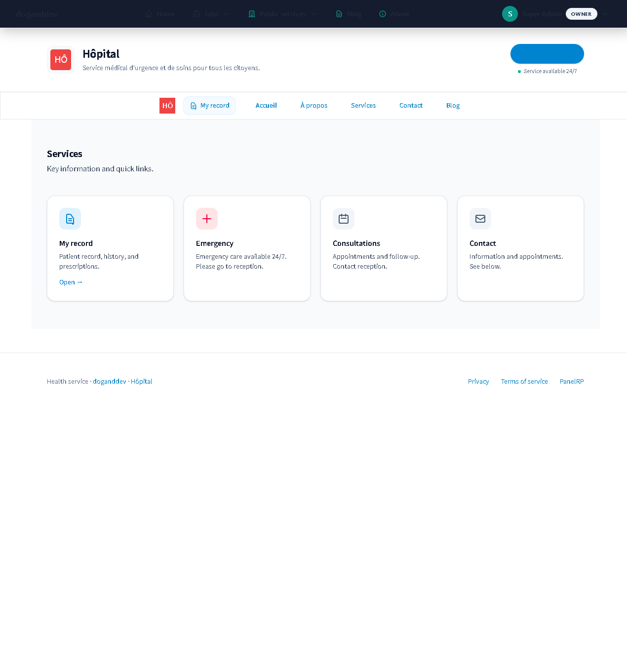Screen dimensions: 627x672
Task: Click the blue button above Service available
Action: [547, 54]
